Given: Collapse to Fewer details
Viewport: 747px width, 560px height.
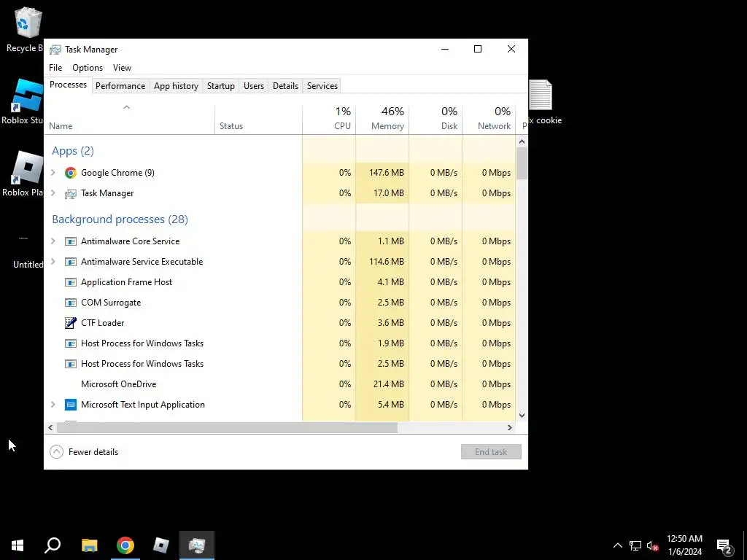Looking at the screenshot, I should 84,452.
